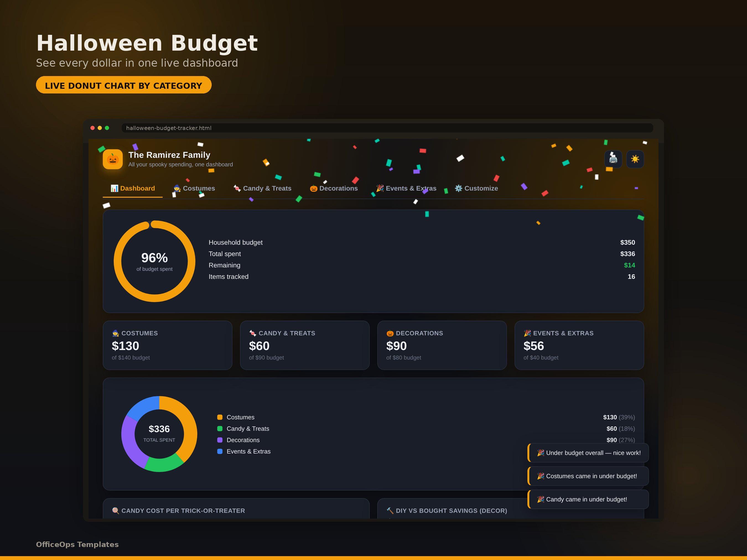The width and height of the screenshot is (747, 560).
Task: Click the 'OfficeOps Templates' footer text
Action: pos(77,545)
